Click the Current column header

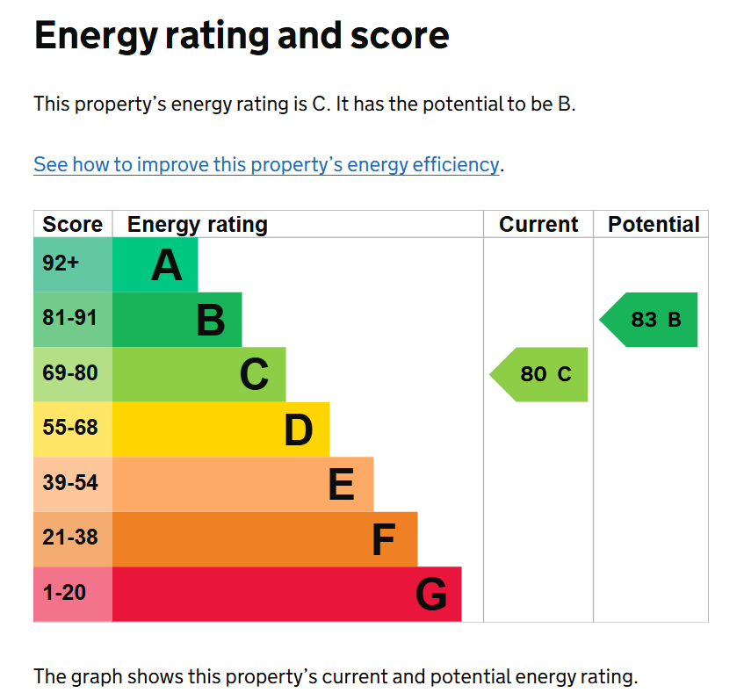point(538,225)
